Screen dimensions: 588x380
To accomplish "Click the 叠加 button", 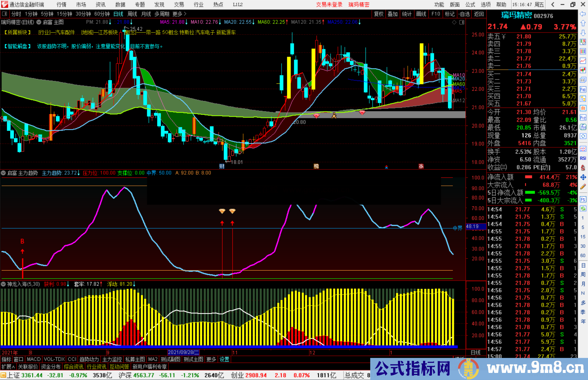I will [x=393, y=14].
